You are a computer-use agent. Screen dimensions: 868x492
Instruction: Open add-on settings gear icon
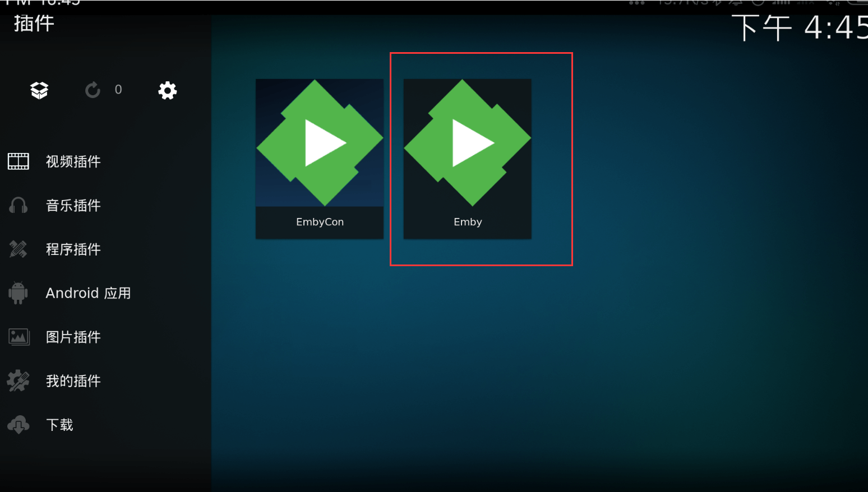coord(167,90)
